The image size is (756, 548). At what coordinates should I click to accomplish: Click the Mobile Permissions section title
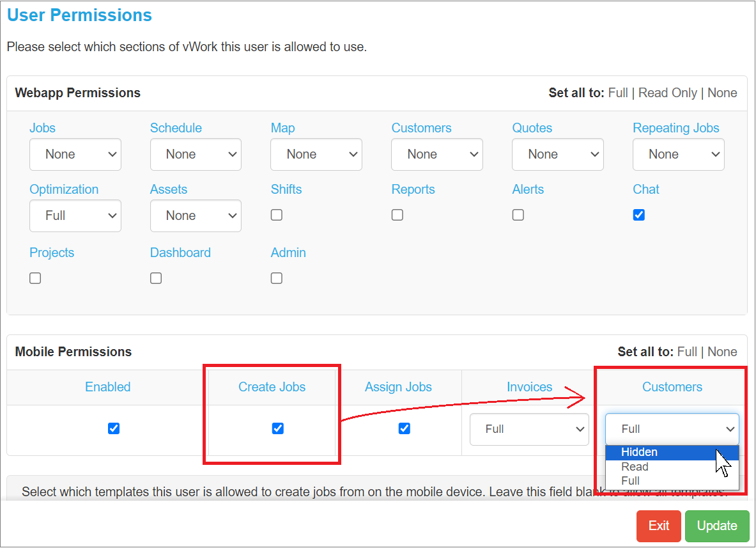[x=73, y=352]
